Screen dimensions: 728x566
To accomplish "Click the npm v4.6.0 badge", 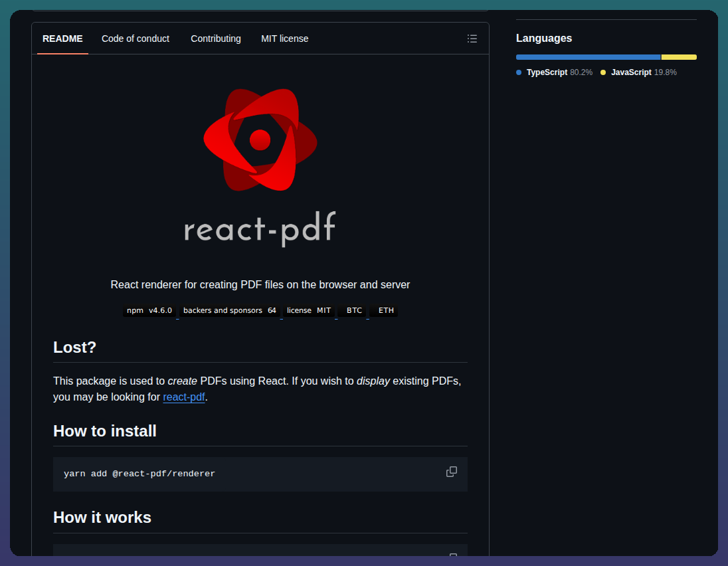I will point(149,310).
